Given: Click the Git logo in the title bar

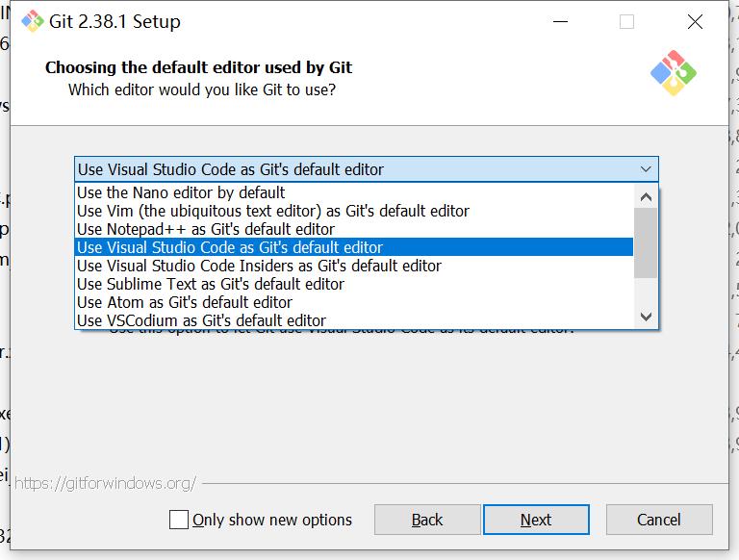Looking at the screenshot, I should (32, 21).
